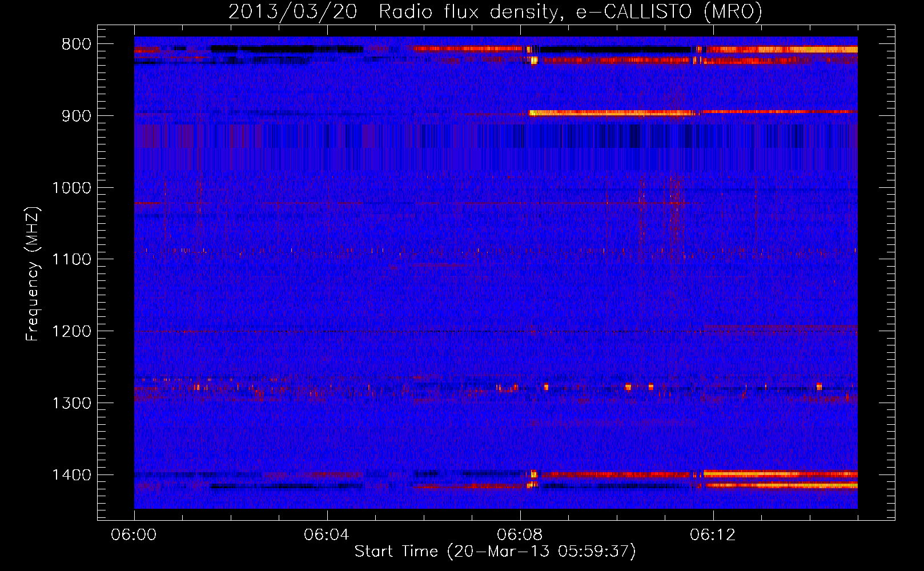924x571 pixels.
Task: Click the 1300 frequency tick label
Action: pyautogui.click(x=71, y=404)
